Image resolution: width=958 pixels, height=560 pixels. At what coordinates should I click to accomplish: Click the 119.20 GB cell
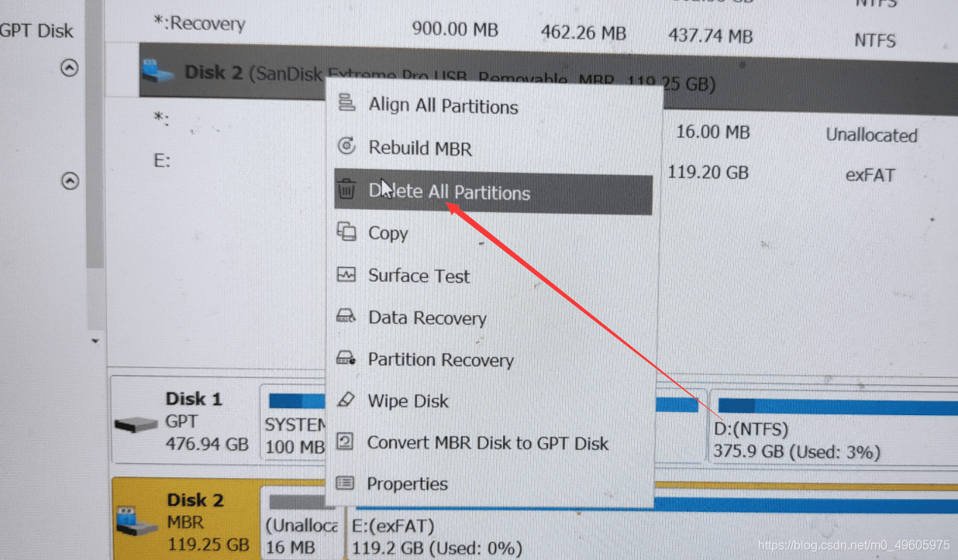tap(708, 172)
